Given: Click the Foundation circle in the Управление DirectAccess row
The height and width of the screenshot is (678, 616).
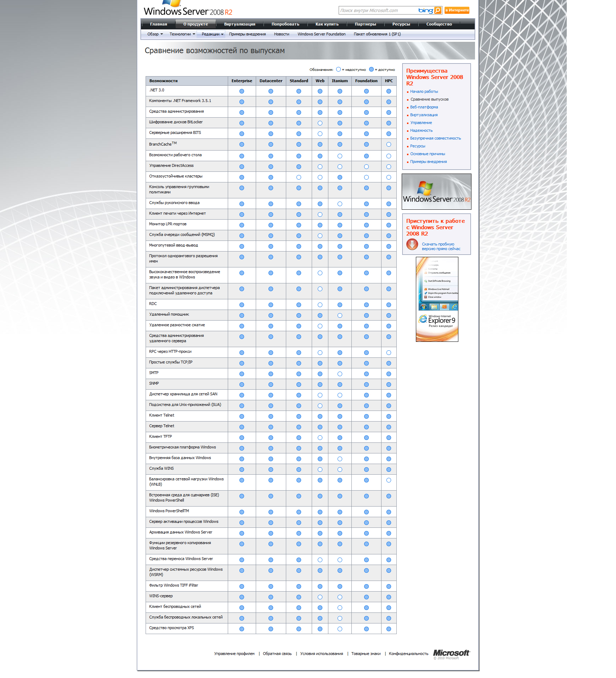Looking at the screenshot, I should tap(366, 166).
